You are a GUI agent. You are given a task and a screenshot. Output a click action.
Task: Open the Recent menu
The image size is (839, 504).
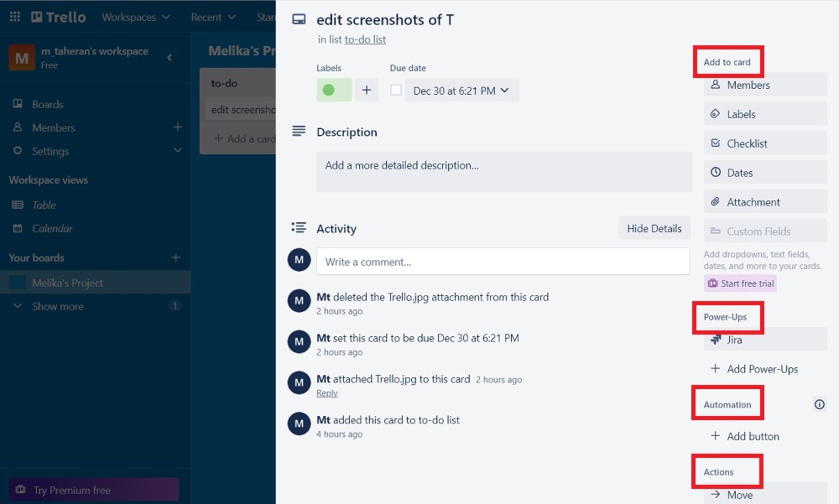(213, 17)
